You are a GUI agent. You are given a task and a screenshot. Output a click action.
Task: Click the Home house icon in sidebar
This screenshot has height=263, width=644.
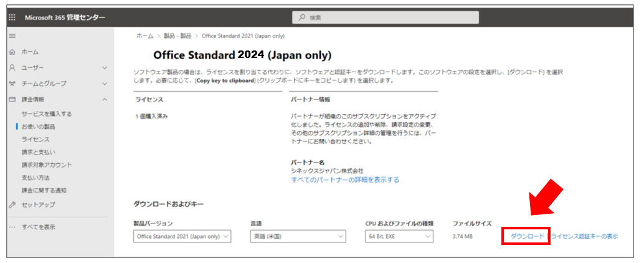12,52
